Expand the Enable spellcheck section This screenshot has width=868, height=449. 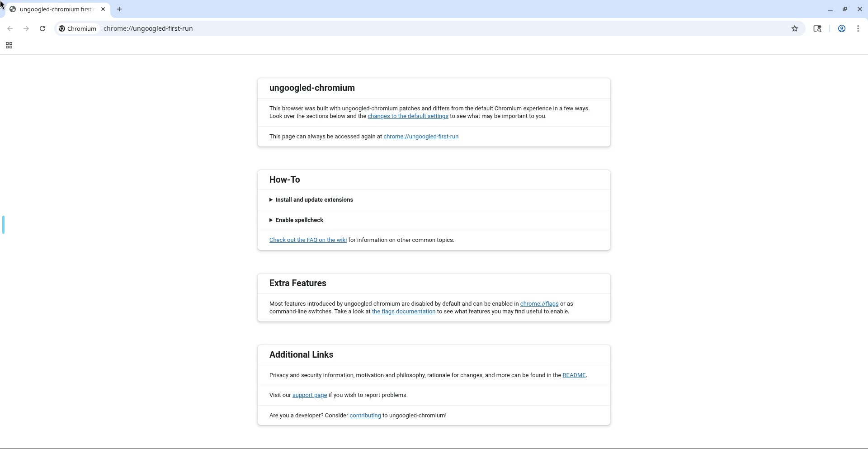pos(299,220)
